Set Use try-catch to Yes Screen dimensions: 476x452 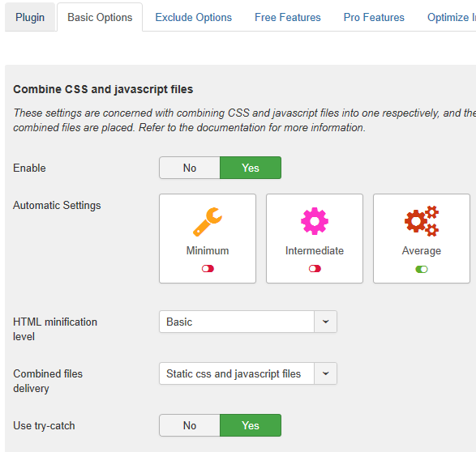251,425
